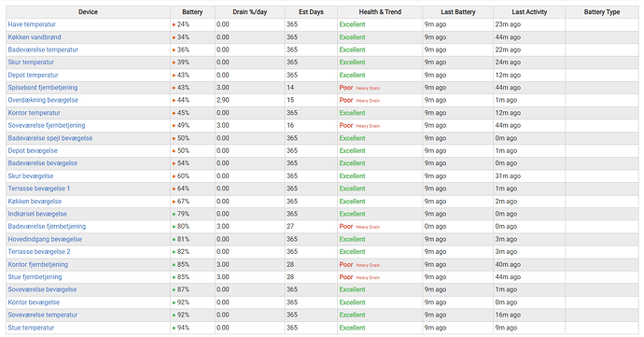Open Badeværelse spejl bevægelse device
The width and height of the screenshot is (644, 337).
tap(50, 138)
